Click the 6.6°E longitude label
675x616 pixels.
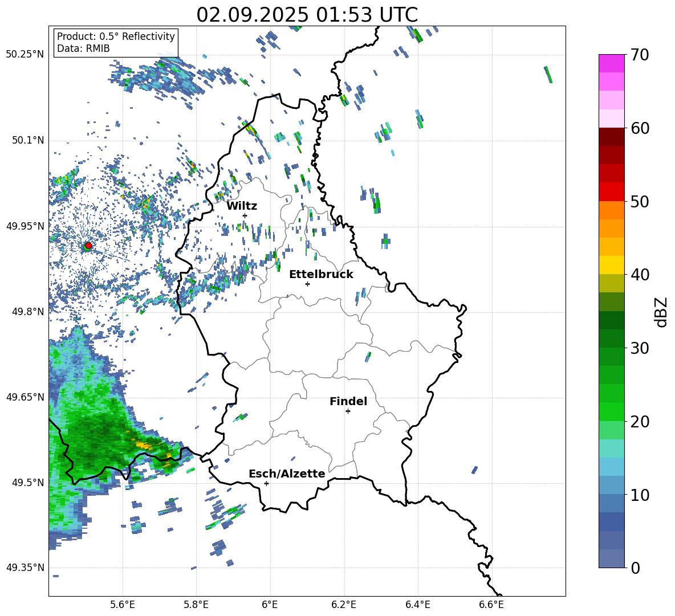coord(491,605)
